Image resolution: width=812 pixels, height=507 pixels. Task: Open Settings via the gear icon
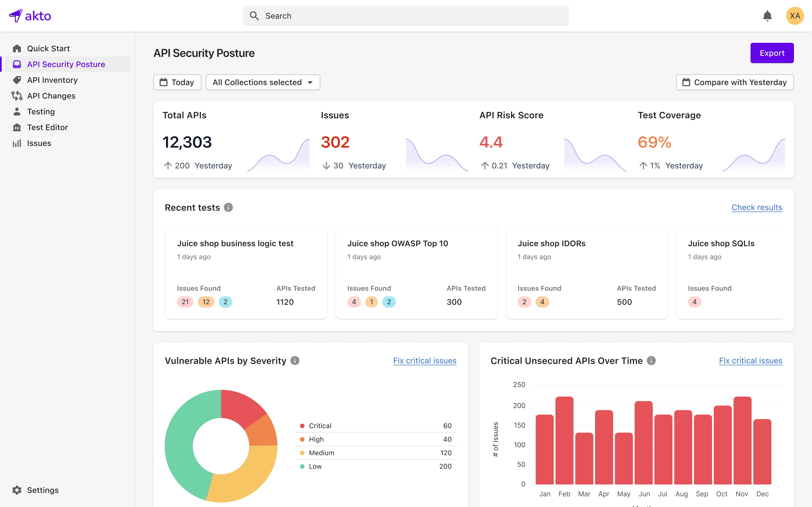coord(17,490)
